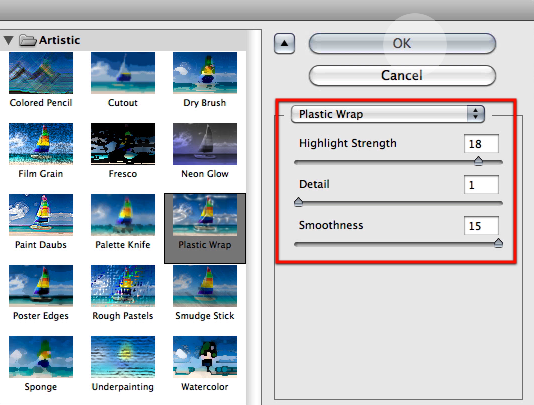This screenshot has height=405, width=534.
Task: Focus the Detail value field
Action: (x=481, y=185)
